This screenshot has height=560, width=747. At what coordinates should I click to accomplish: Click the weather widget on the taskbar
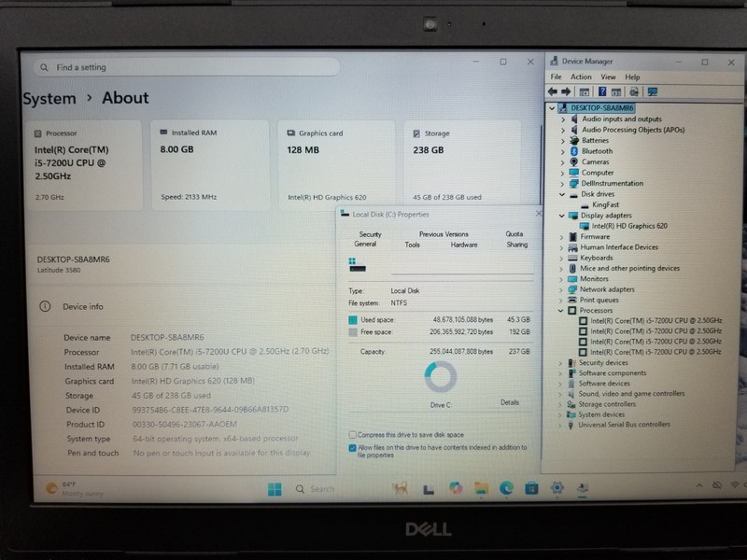pos(74,489)
